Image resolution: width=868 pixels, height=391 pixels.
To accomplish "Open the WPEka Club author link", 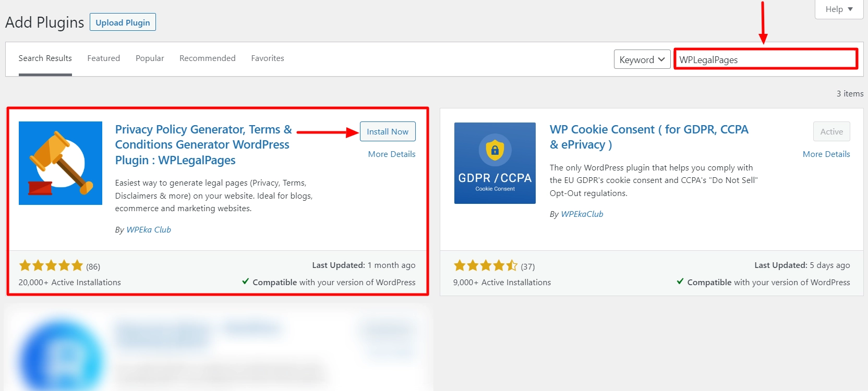I will point(149,230).
